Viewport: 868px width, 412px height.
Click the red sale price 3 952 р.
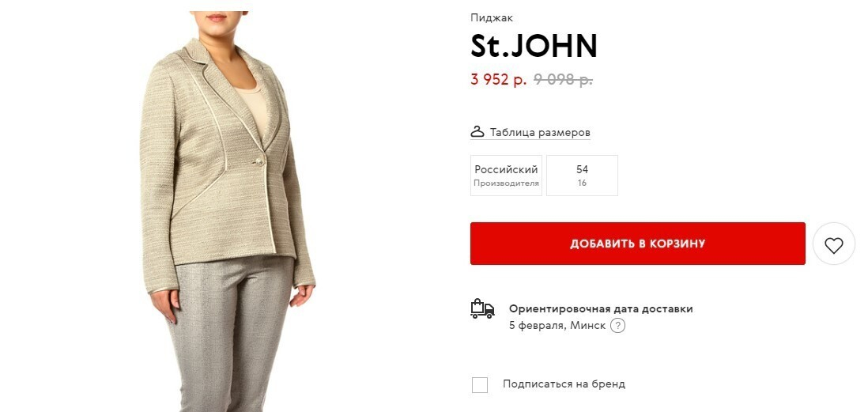(499, 80)
